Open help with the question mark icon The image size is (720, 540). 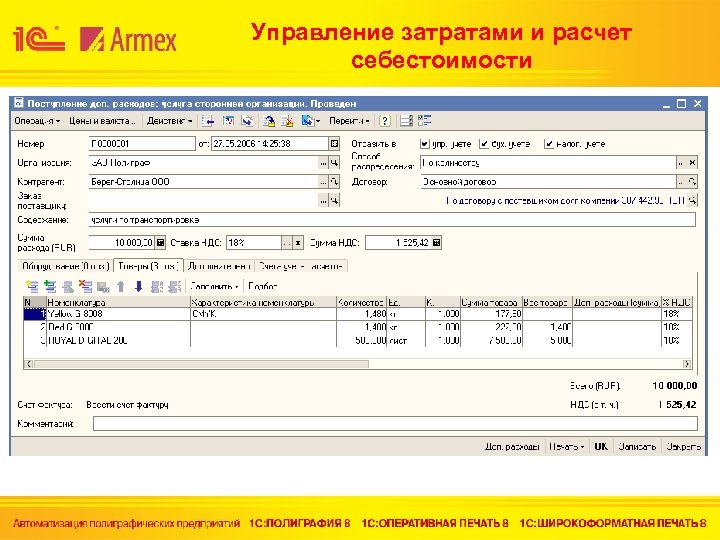pos(385,121)
